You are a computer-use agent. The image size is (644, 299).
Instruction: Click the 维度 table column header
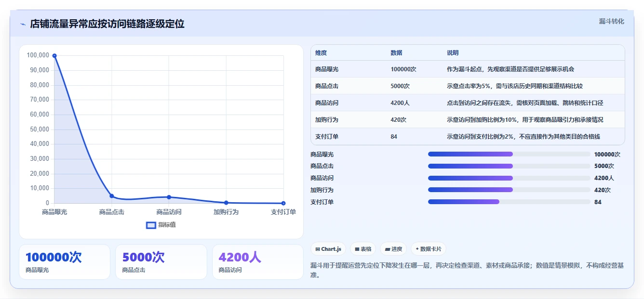pyautogui.click(x=321, y=53)
